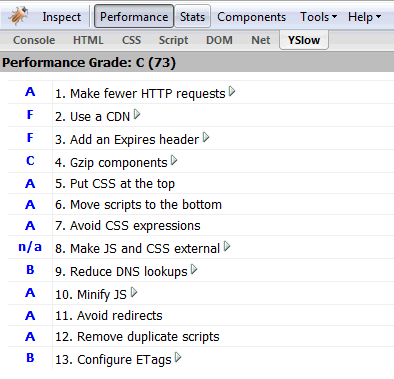Click the F grade for Use a CDN
Image resolution: width=394 pixels, height=379 pixels.
click(x=30, y=115)
